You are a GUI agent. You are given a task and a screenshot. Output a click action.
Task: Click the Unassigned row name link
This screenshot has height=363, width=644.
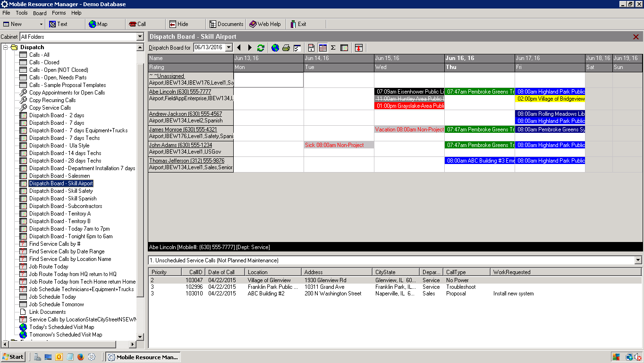[x=167, y=76]
